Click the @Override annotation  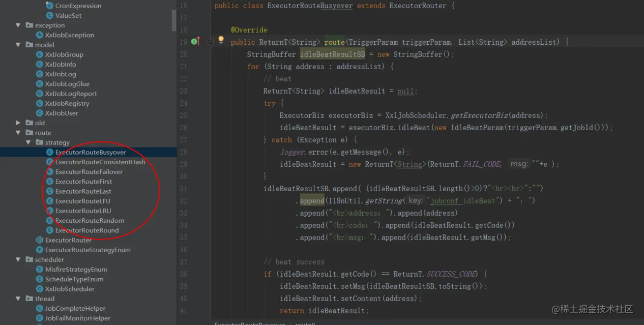coord(249,30)
